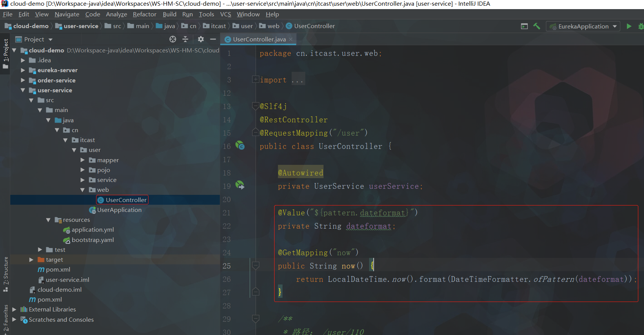Click itcast breadcrumb in navigation bar
The height and width of the screenshot is (335, 644).
coord(214,26)
